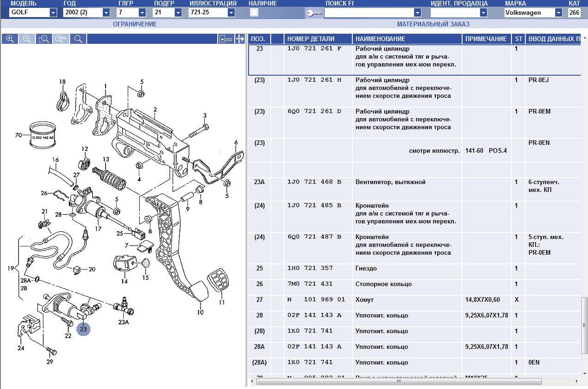The image size is (588, 389).
Task: Click the plain magnifier search icon
Action: pyautogui.click(x=78, y=39)
